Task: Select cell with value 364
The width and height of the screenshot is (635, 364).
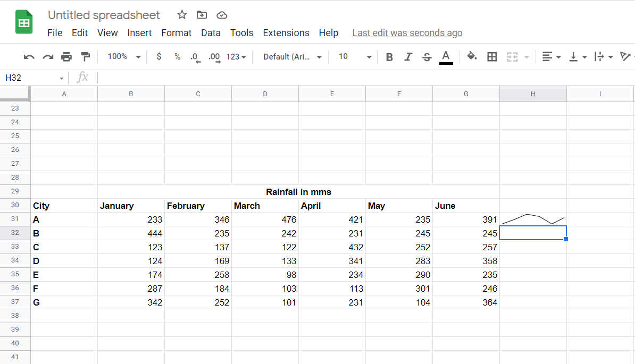Action: pos(466,302)
